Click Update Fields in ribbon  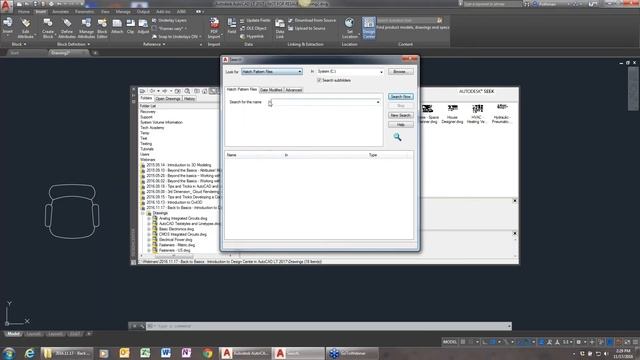coord(255,20)
